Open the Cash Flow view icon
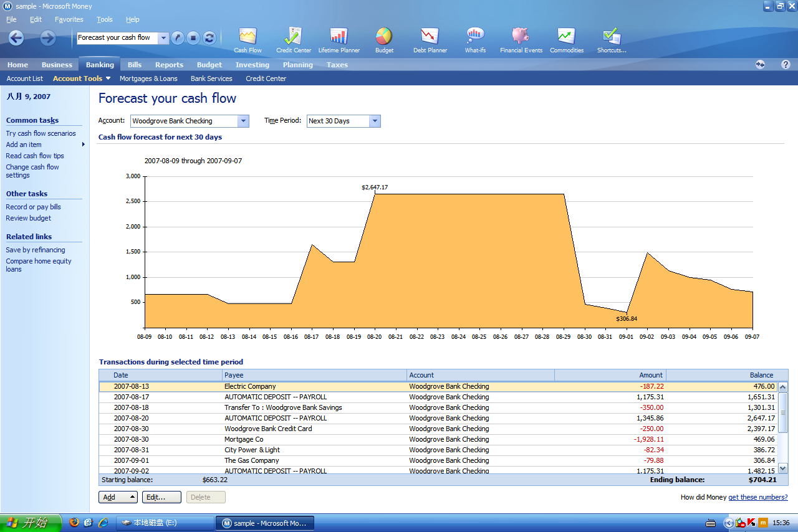The width and height of the screenshot is (798, 532). [x=247, y=39]
